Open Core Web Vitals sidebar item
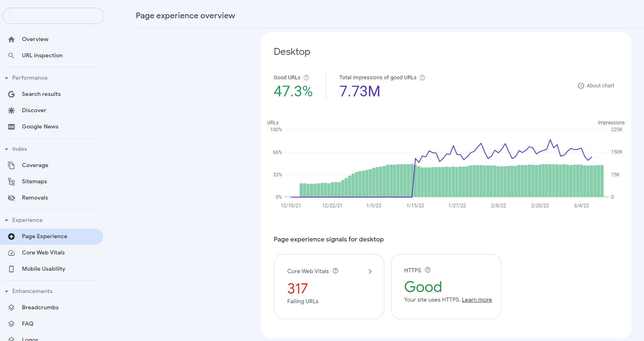The width and height of the screenshot is (644, 341). click(52, 253)
